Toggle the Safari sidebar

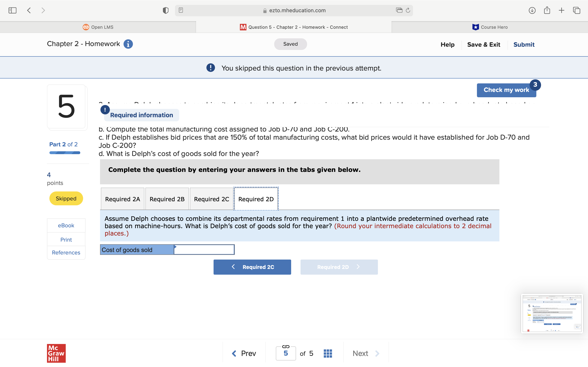(12, 10)
